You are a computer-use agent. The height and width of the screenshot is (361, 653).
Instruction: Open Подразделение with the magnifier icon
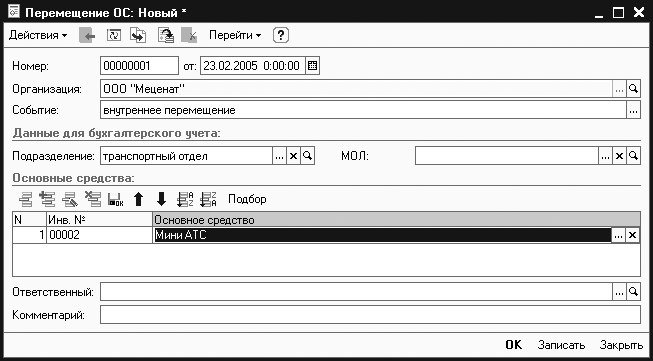(307, 156)
